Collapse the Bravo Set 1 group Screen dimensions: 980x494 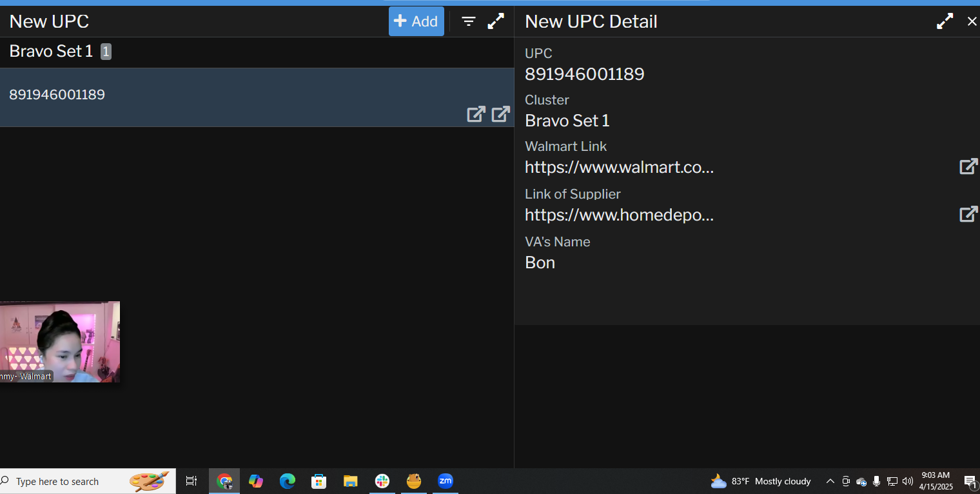pos(51,52)
